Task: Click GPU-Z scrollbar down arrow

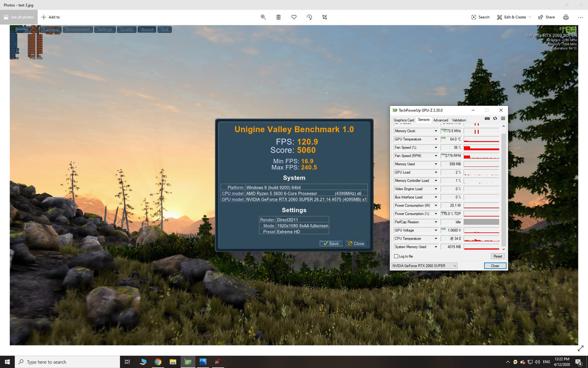Action: 503,249
